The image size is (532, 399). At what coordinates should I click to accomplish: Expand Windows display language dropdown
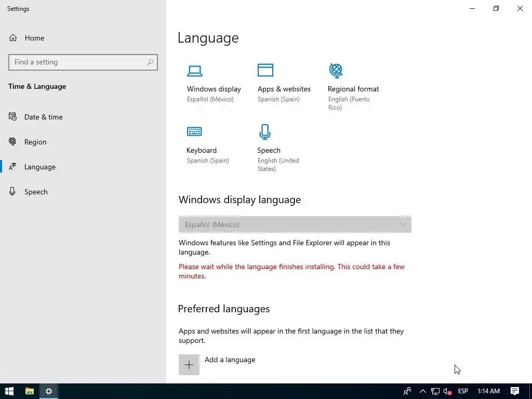coord(295,224)
